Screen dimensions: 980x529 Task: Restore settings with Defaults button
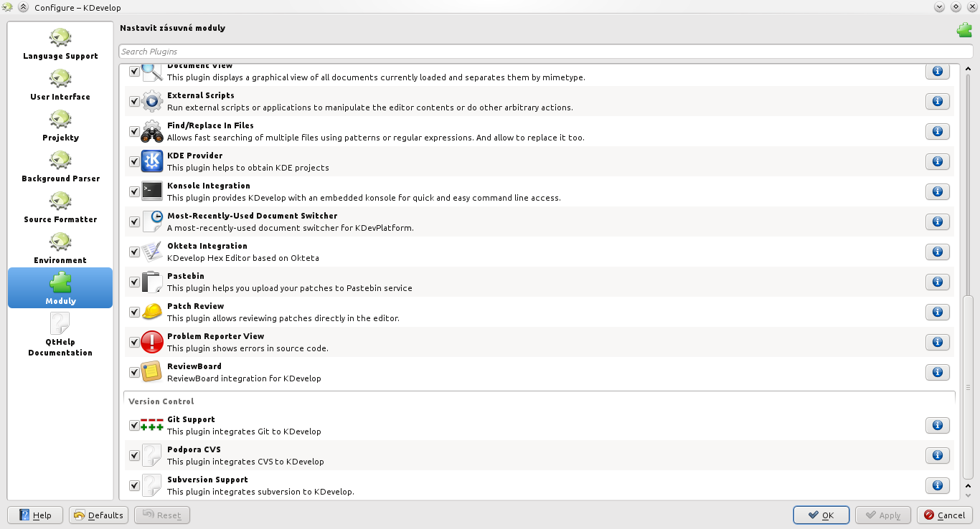click(99, 515)
